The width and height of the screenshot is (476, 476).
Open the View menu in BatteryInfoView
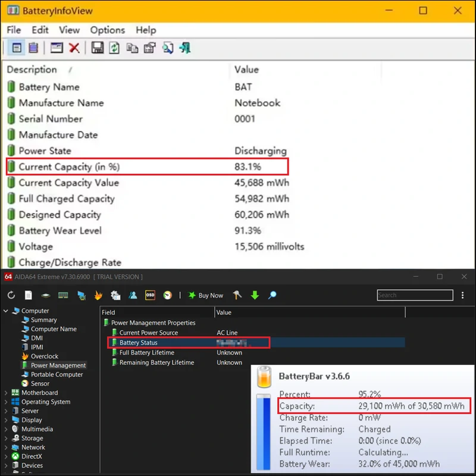[x=69, y=30]
